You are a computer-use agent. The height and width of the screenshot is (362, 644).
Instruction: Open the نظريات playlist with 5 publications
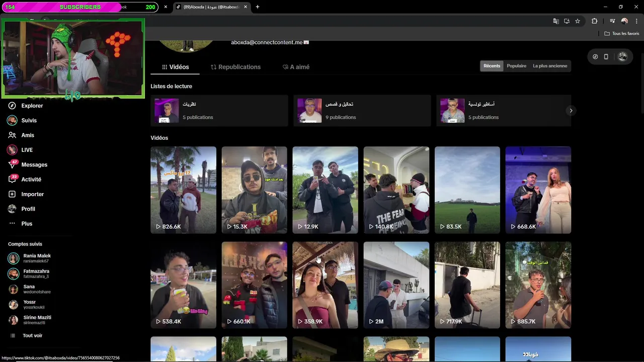(219, 111)
